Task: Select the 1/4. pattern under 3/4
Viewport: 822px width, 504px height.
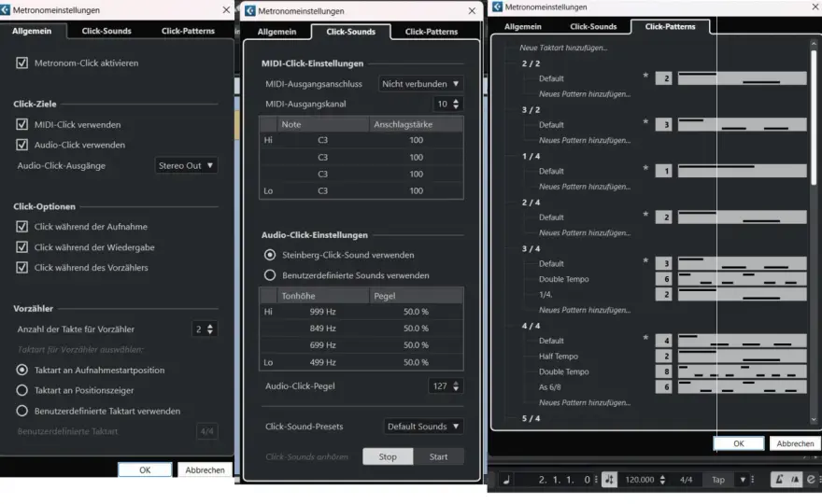Action: coord(546,294)
